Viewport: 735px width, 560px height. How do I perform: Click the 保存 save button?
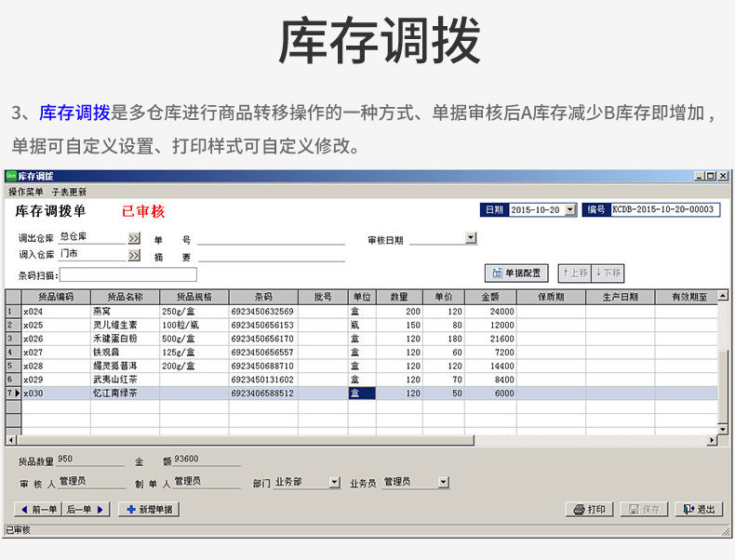point(644,510)
